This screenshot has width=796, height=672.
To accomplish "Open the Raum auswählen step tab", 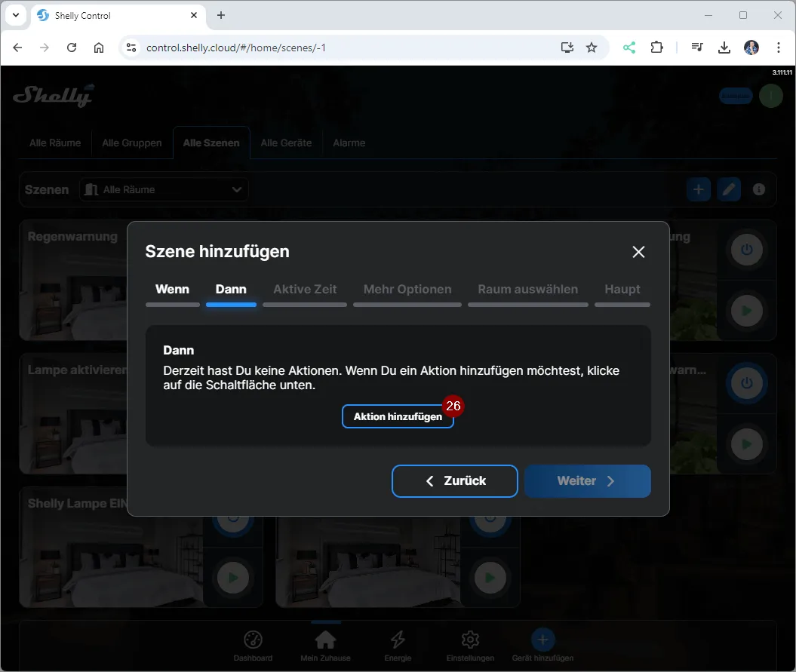I will 527,290.
